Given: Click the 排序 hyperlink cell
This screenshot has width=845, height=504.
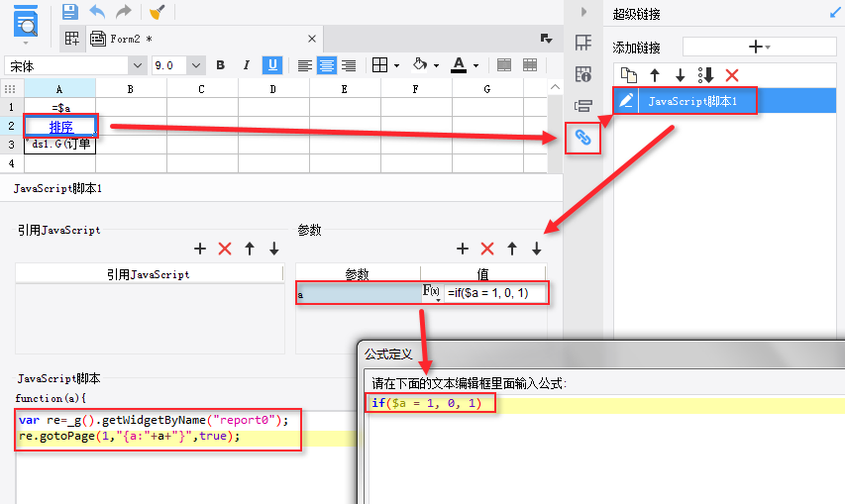Looking at the screenshot, I should pos(60,127).
